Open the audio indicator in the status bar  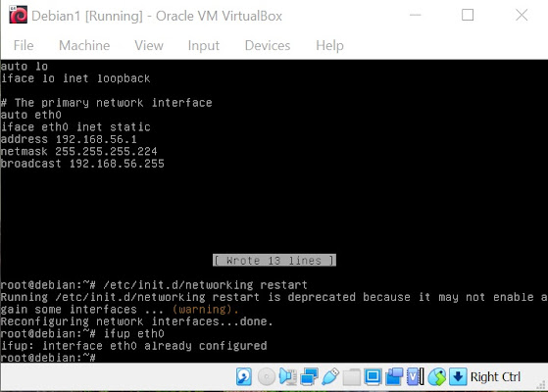[287, 377]
